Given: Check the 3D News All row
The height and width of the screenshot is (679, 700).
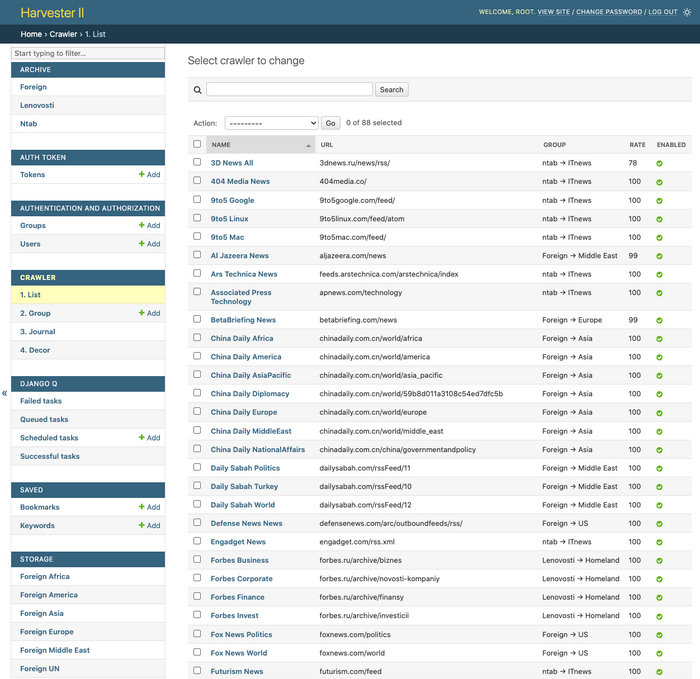Looking at the screenshot, I should tap(197, 162).
